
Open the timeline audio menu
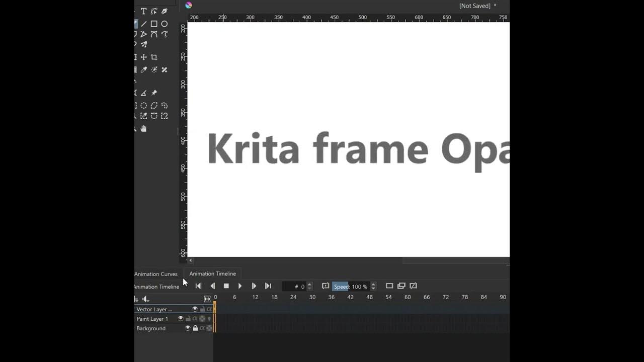(x=146, y=299)
